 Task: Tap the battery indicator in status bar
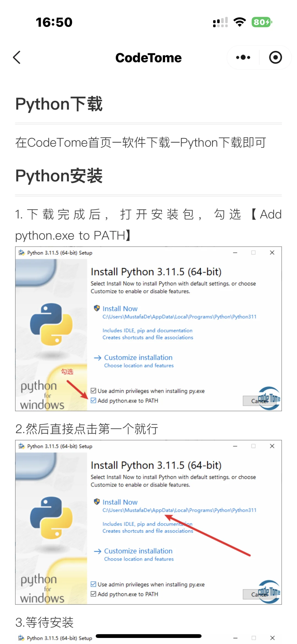(x=262, y=22)
